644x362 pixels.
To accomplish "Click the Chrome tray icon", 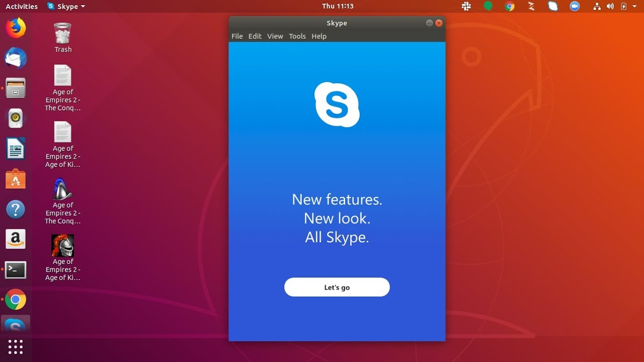I will tap(510, 7).
